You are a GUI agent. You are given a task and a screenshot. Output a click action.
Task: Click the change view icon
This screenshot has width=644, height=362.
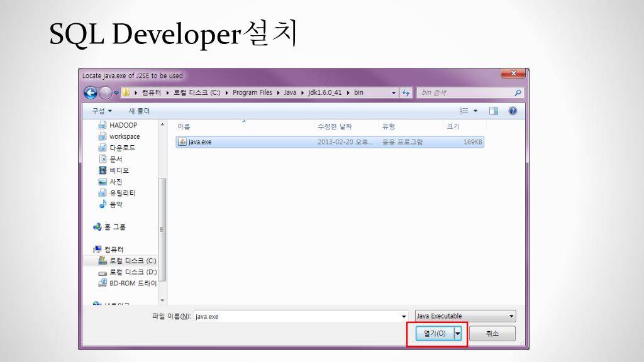click(x=464, y=111)
